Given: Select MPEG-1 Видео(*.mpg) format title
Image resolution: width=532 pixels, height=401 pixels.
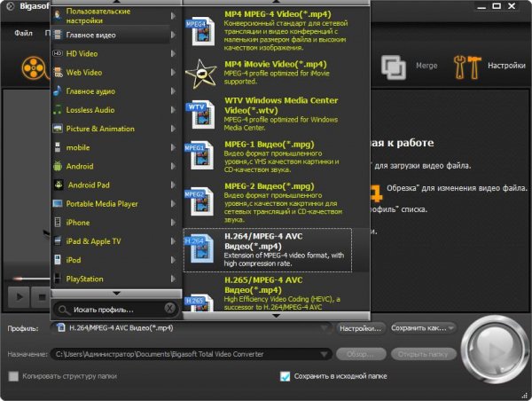Looking at the screenshot, I should click(270, 145).
